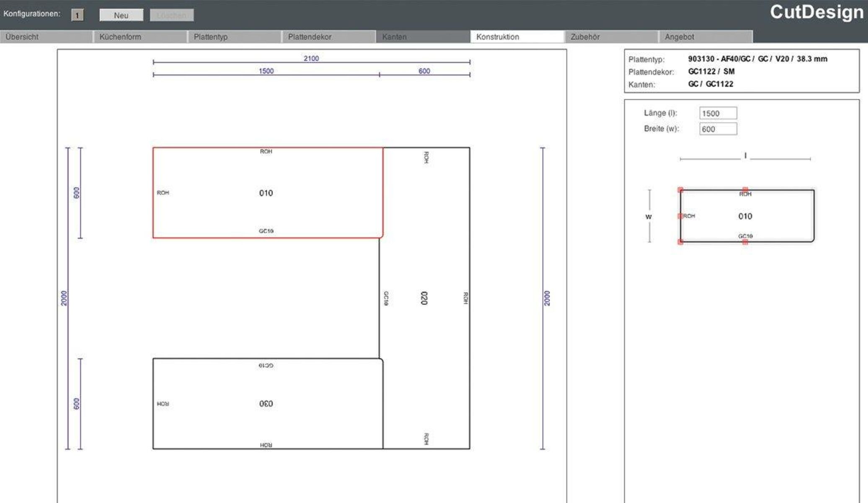Viewport: 868px width, 503px height.
Task: Click the Länge (l) input field
Action: (718, 113)
